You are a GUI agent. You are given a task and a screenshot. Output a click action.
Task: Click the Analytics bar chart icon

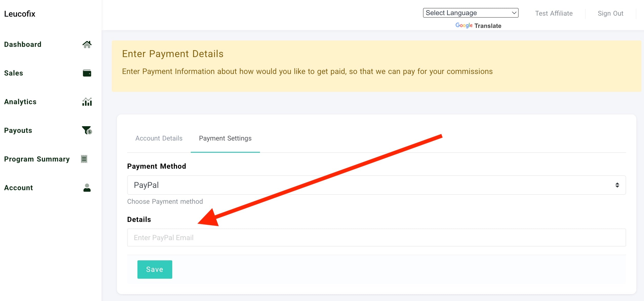[x=87, y=102]
